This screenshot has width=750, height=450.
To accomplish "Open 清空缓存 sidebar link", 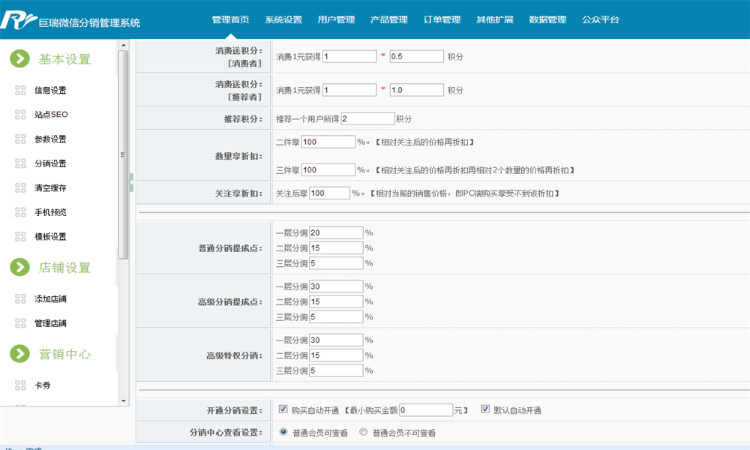I will 50,188.
